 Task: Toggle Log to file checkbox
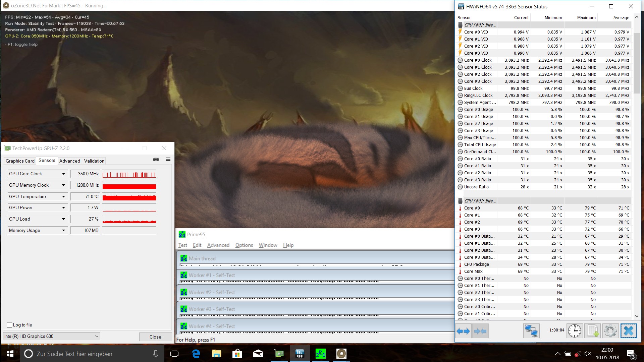tap(9, 325)
